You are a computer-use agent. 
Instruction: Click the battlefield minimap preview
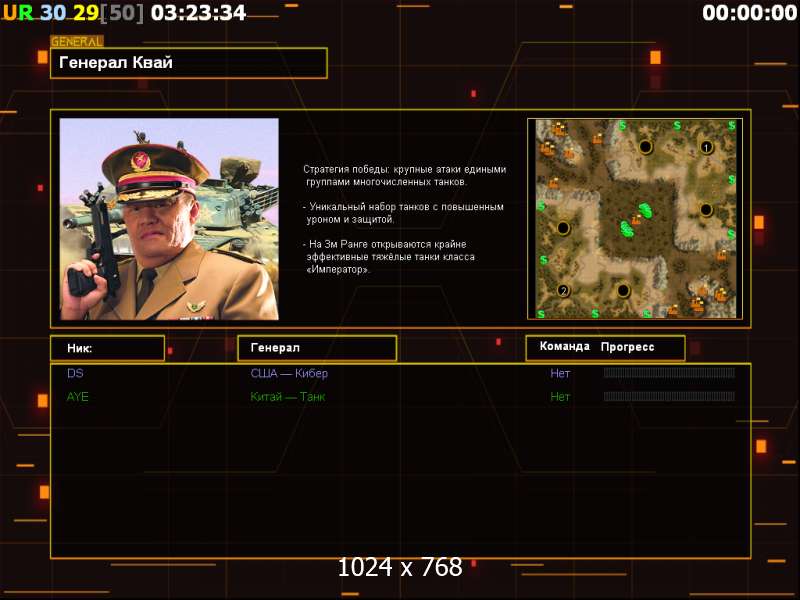tap(635, 219)
